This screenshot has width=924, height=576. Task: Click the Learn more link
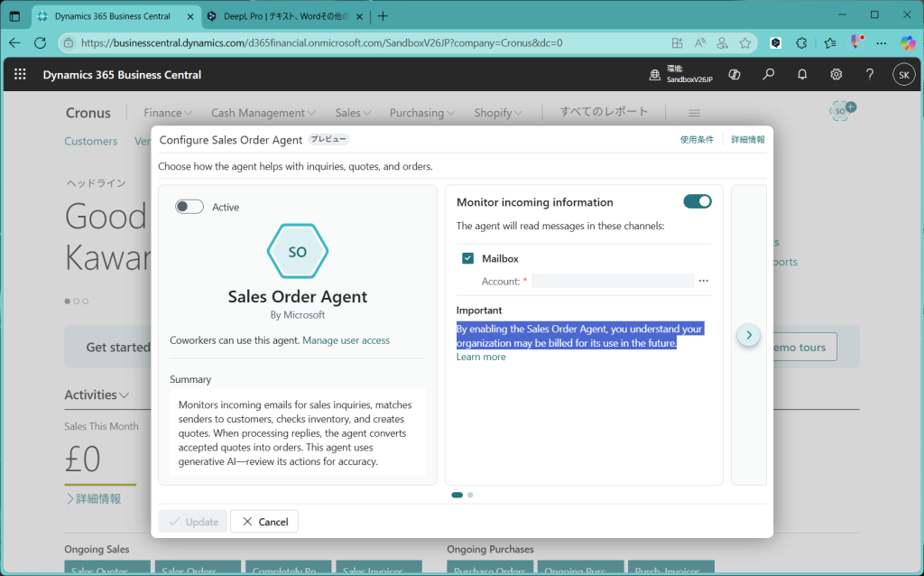click(x=481, y=357)
